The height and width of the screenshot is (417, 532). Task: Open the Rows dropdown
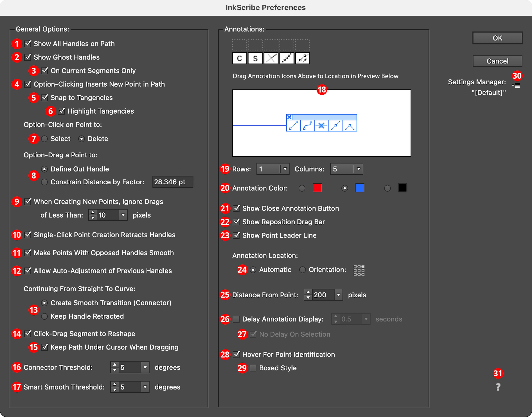pyautogui.click(x=285, y=169)
